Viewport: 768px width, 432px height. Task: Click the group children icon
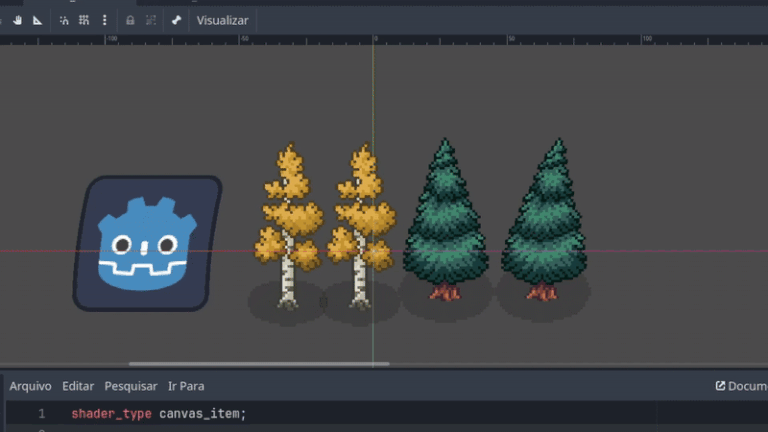click(x=151, y=20)
